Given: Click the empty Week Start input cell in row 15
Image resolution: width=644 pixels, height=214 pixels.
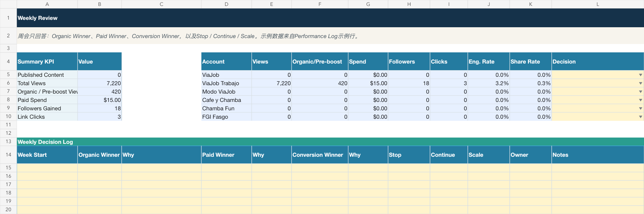Looking at the screenshot, I should (x=47, y=168).
